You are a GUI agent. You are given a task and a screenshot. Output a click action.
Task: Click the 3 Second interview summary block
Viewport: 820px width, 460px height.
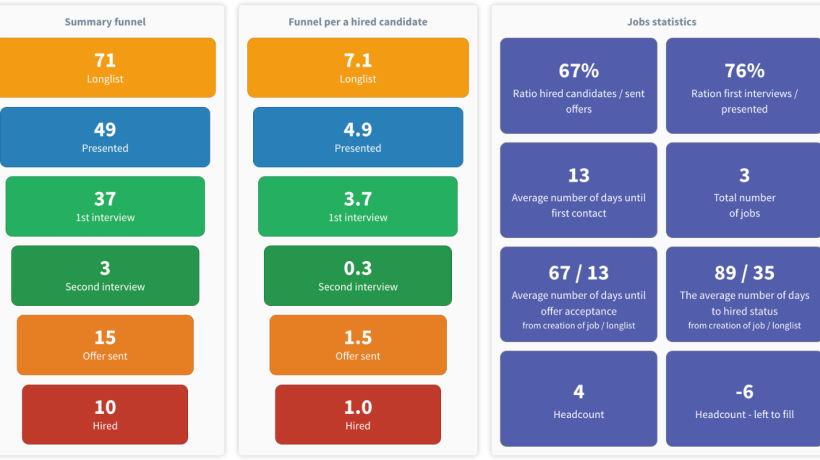coord(105,275)
